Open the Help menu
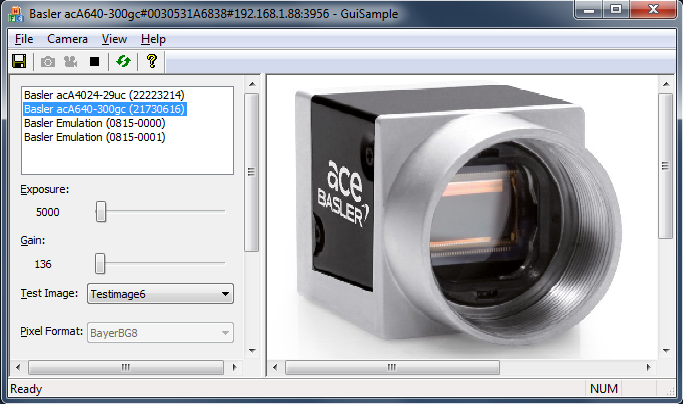Viewport: 683px width, 404px height. [x=153, y=39]
